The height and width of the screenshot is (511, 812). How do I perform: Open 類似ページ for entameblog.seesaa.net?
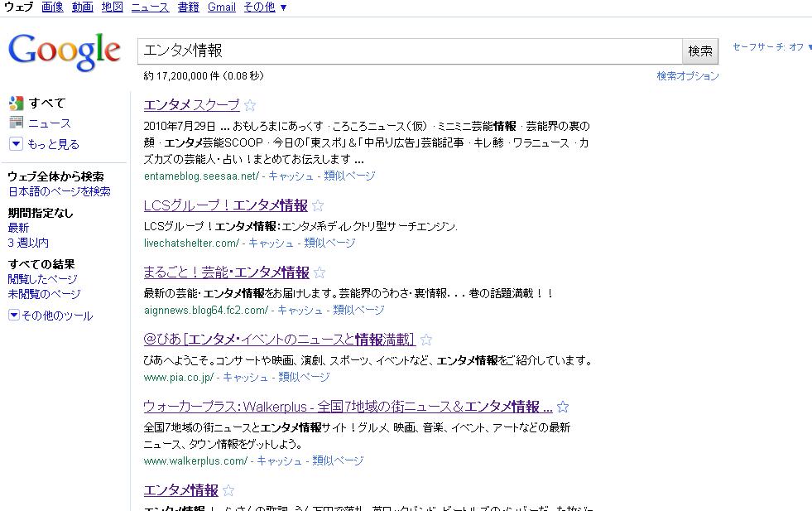pyautogui.click(x=349, y=176)
